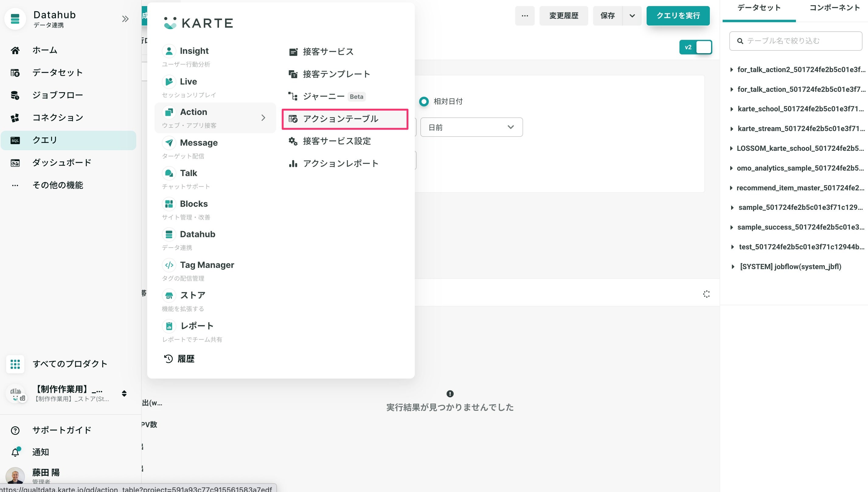Click the すべてのプロダクト grid icon
The height and width of the screenshot is (492, 868).
pyautogui.click(x=15, y=364)
